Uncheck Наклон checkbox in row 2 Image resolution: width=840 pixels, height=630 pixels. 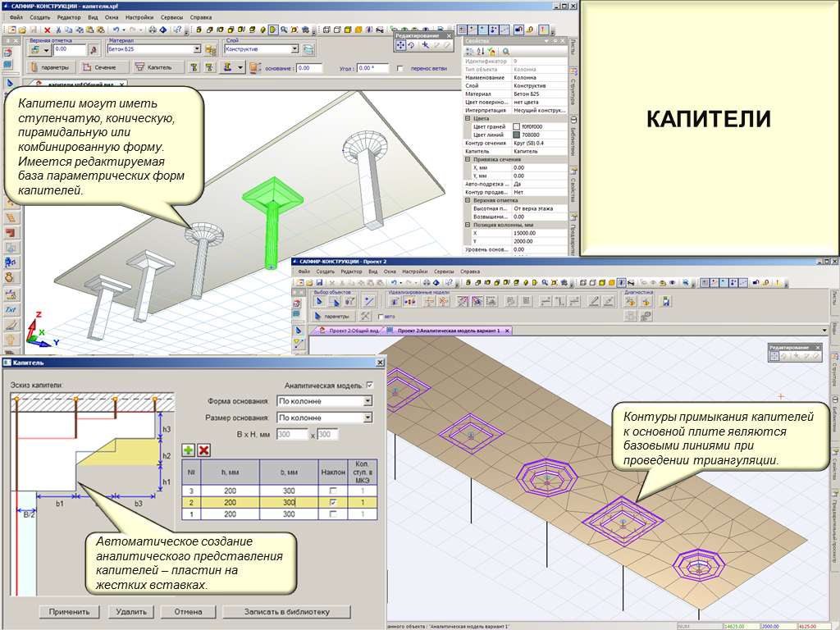tap(333, 500)
